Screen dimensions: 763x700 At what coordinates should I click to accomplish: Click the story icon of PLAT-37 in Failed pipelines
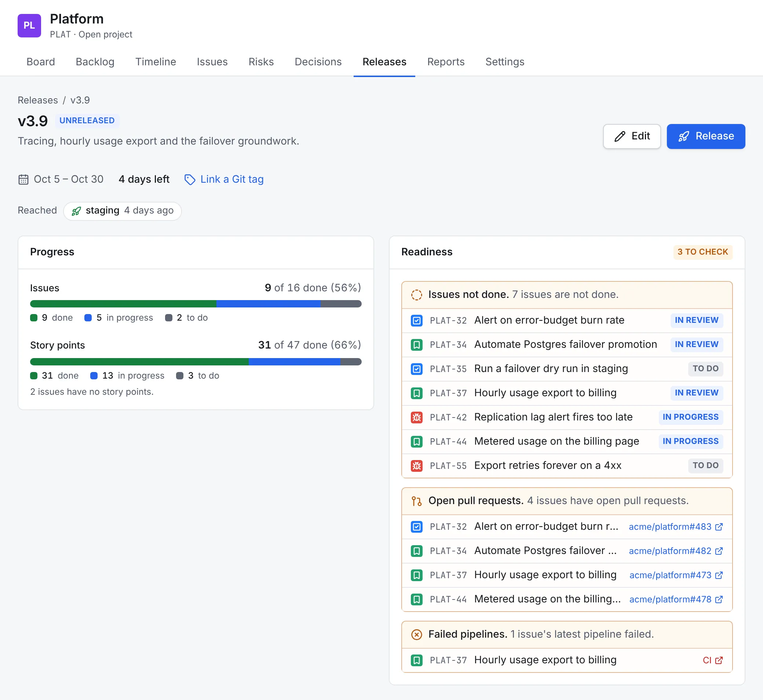(416, 660)
